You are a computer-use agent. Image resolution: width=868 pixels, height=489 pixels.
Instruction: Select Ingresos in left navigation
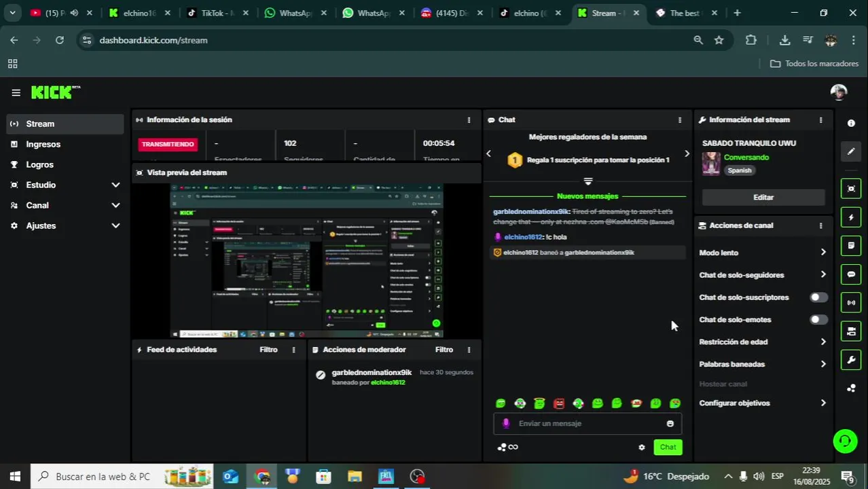click(x=65, y=144)
